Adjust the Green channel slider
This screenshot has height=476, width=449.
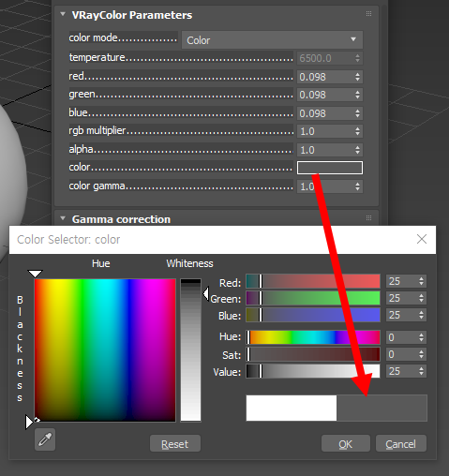coord(313,298)
